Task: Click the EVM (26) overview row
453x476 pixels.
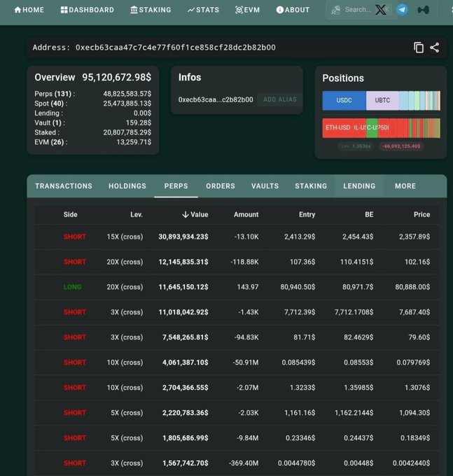Action: click(x=92, y=142)
